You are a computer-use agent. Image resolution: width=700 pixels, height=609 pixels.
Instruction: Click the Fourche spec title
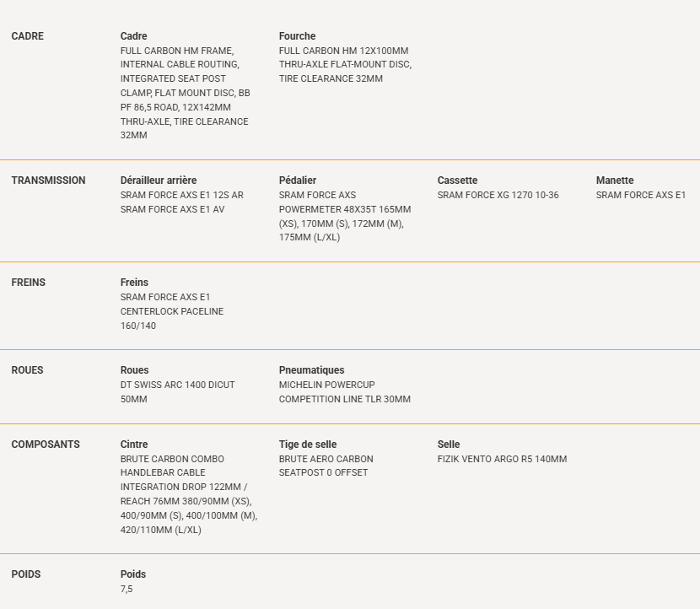297,36
